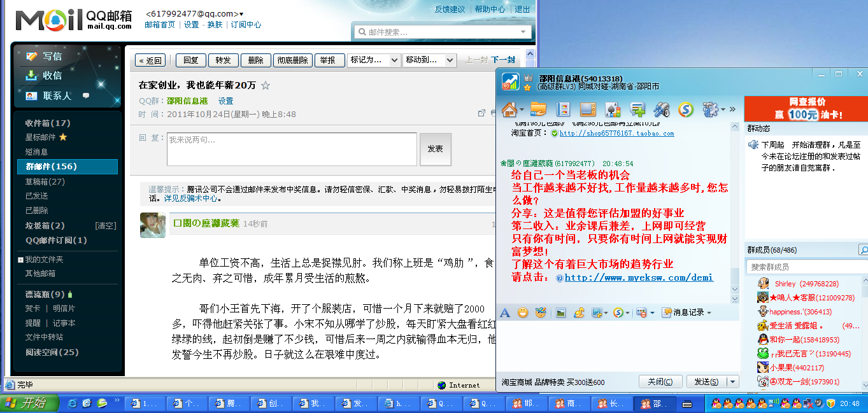Open the emoticon smiley picker

click(523, 312)
